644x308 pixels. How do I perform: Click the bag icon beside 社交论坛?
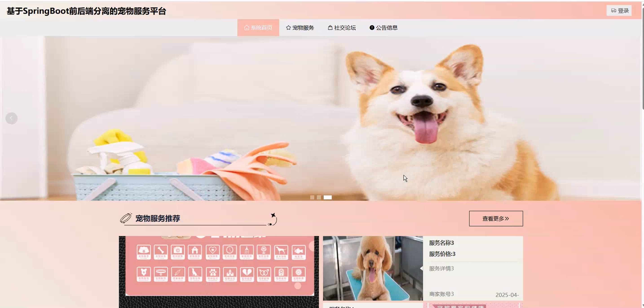[x=330, y=27]
